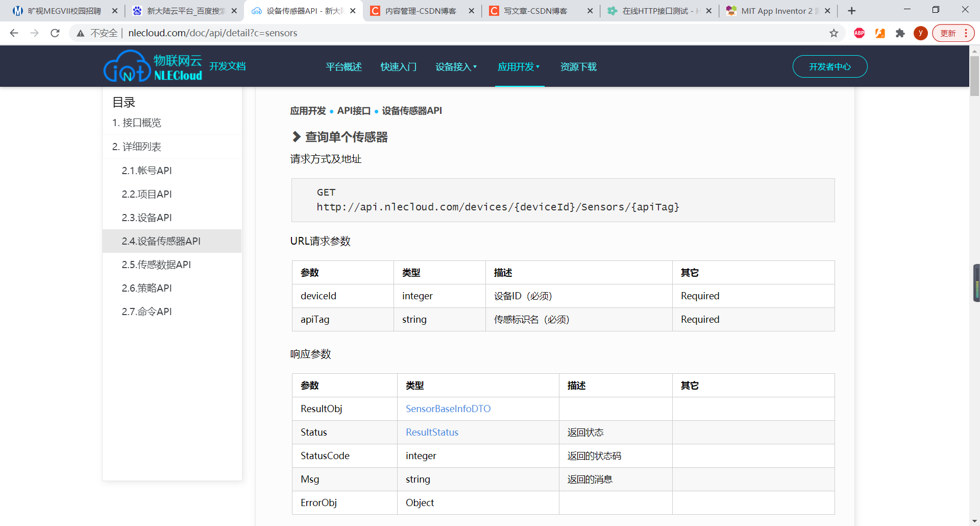Image resolution: width=980 pixels, height=526 pixels.
Task: Click the GET request URL code block
Action: point(563,200)
